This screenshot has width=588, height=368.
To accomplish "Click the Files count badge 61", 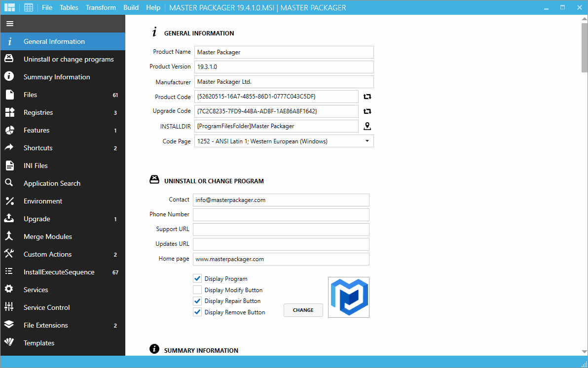I will point(115,95).
